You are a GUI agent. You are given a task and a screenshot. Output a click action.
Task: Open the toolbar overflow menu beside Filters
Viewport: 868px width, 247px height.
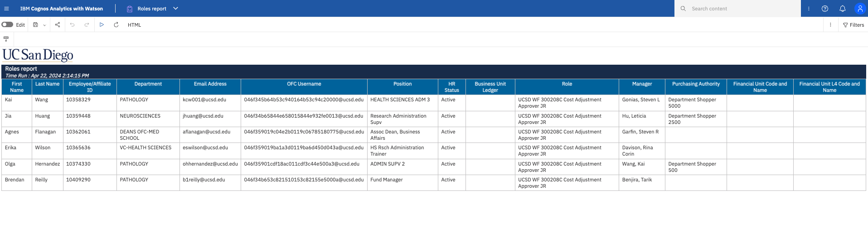(830, 25)
